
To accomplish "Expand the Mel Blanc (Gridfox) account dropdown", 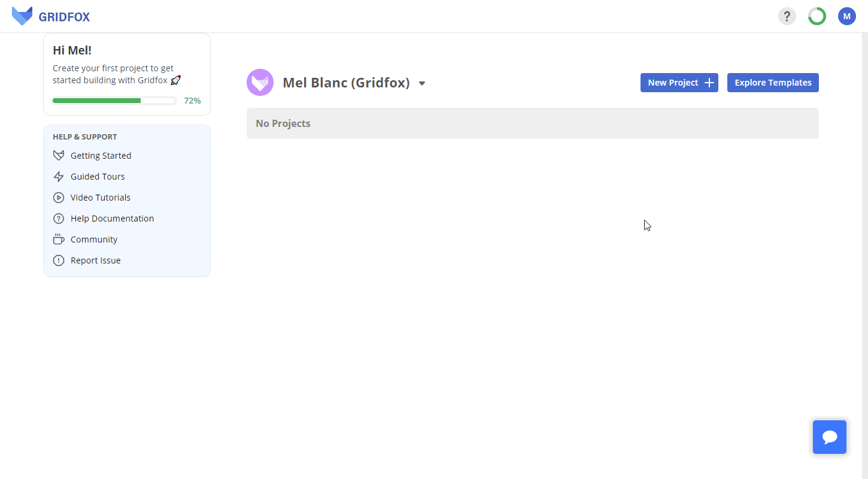I will 422,83.
